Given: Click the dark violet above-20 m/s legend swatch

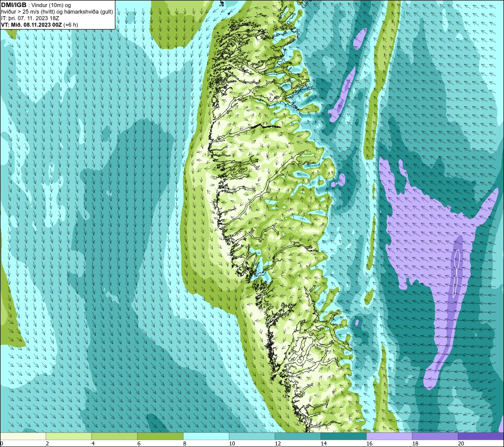Looking at the screenshot, I should point(481,436).
